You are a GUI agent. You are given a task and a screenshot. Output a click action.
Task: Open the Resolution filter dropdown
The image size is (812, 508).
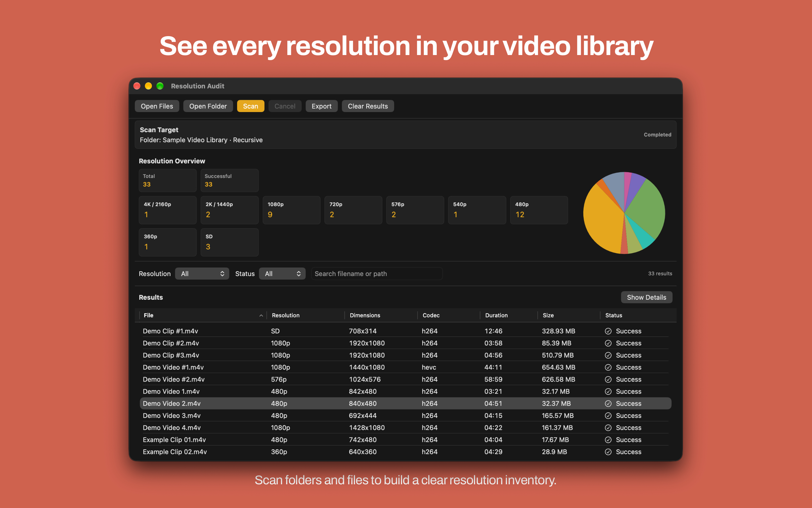pyautogui.click(x=202, y=273)
